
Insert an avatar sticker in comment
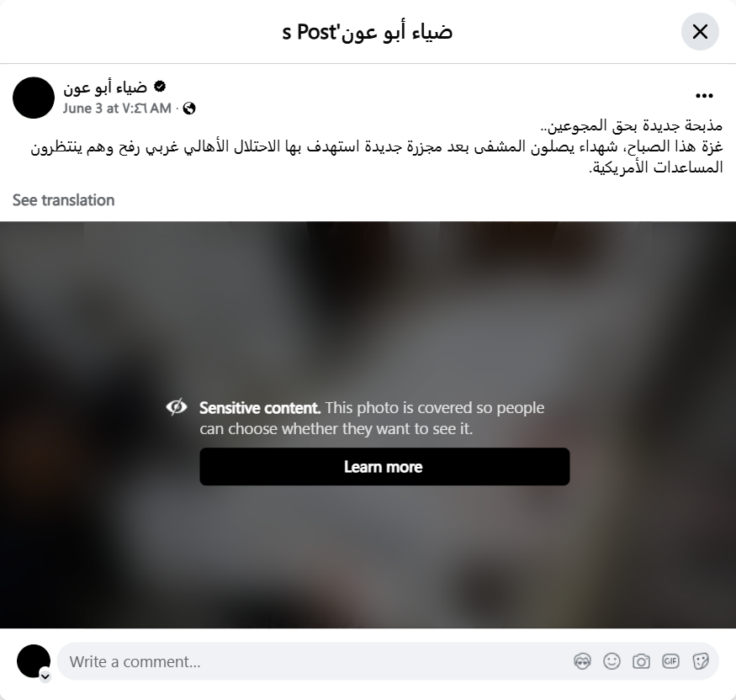583,661
